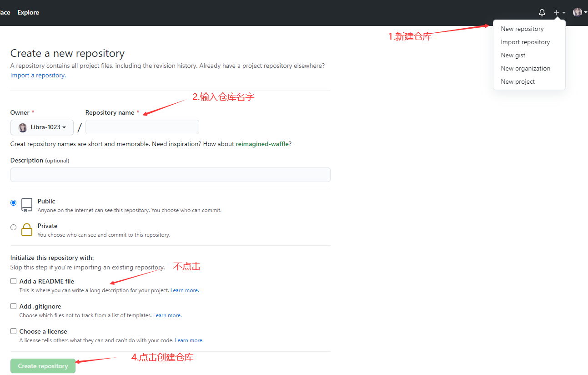Click the Initialize this repository with text

tap(52, 258)
